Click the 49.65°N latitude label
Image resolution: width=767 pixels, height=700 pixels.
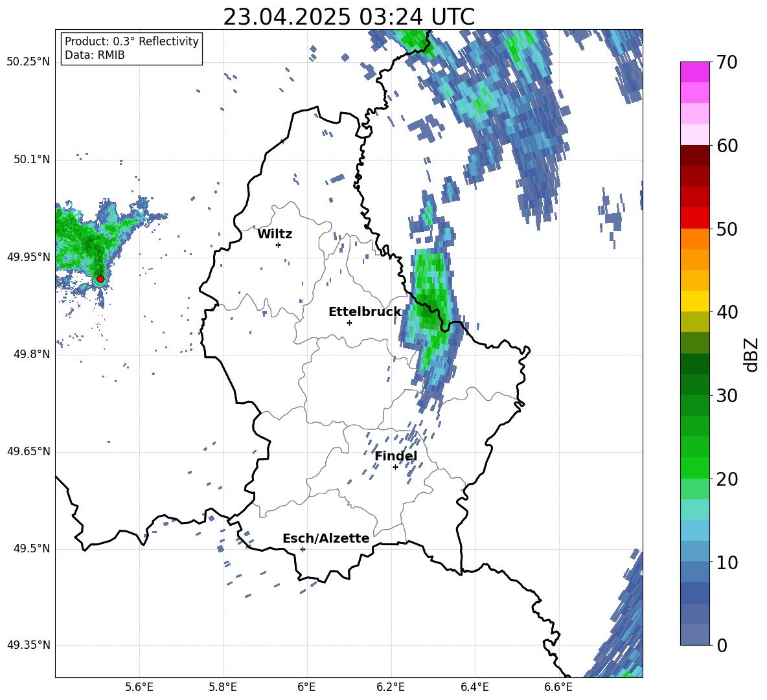click(29, 451)
